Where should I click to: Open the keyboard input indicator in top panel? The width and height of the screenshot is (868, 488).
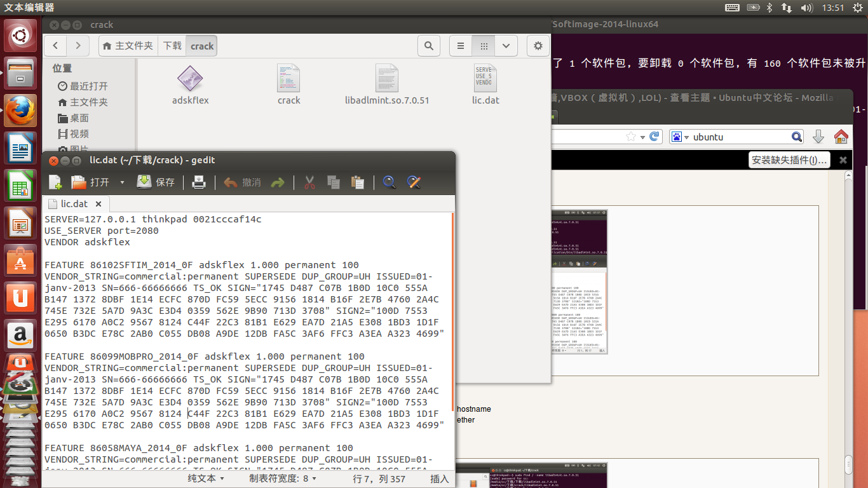pos(732,8)
